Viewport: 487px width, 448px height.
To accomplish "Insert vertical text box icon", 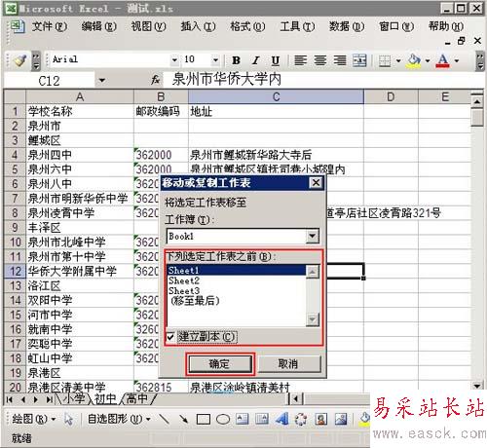I will pos(262,419).
